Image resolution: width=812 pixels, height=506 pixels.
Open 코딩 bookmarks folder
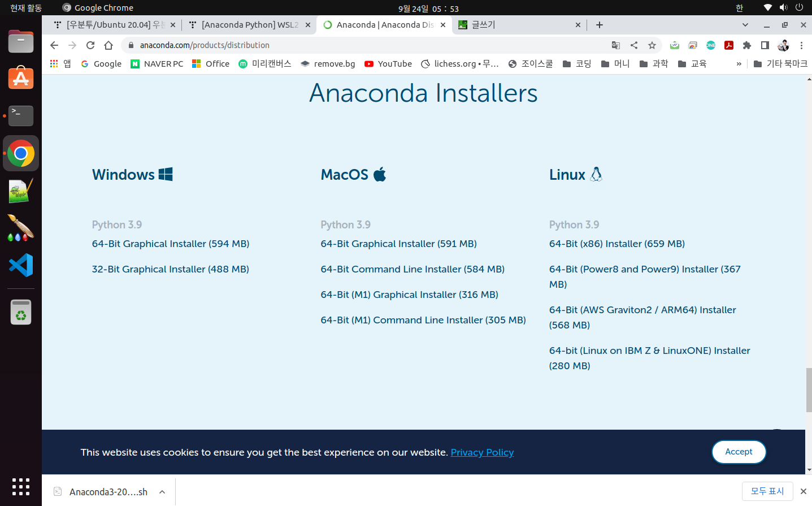(577, 64)
